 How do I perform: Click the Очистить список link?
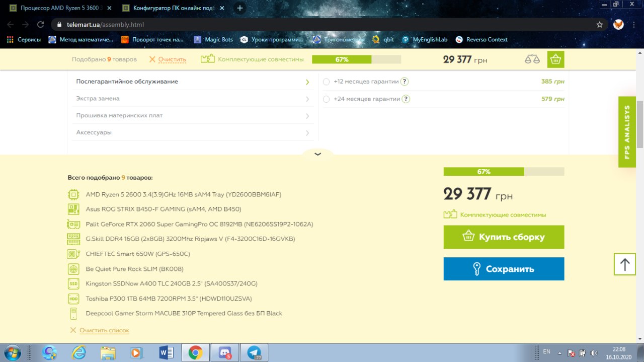[x=104, y=330]
